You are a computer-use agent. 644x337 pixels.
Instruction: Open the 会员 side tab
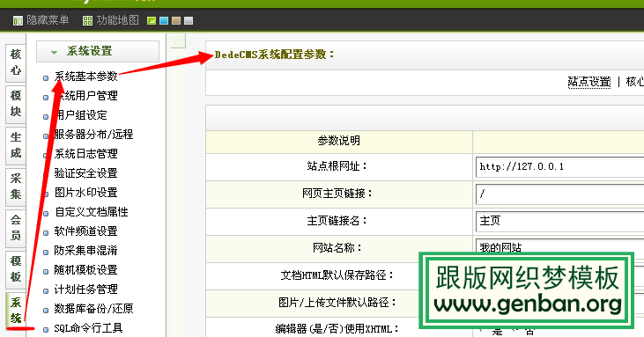click(x=16, y=228)
